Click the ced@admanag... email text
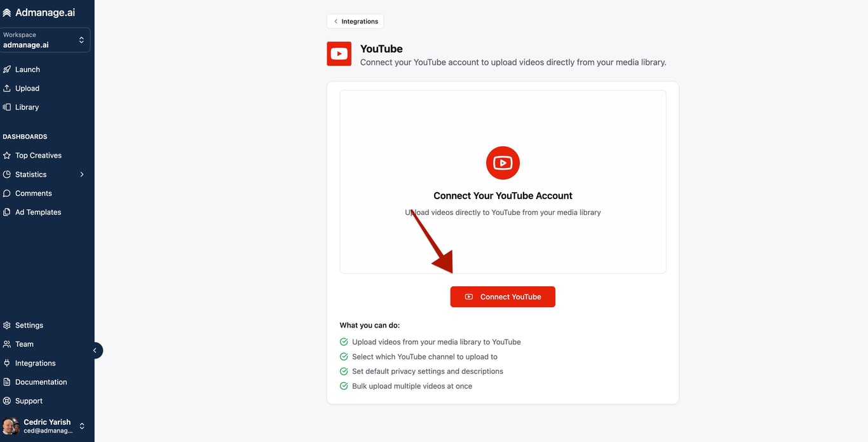 (48, 431)
